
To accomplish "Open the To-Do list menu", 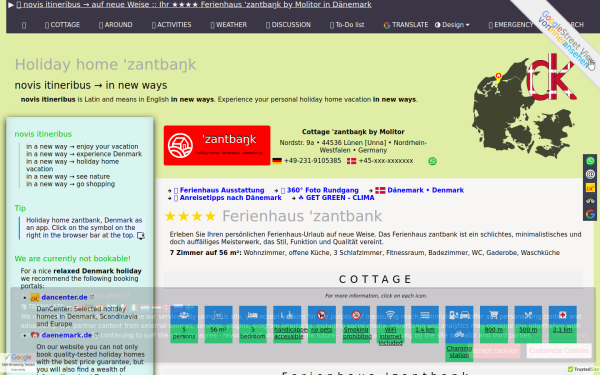I will [347, 25].
